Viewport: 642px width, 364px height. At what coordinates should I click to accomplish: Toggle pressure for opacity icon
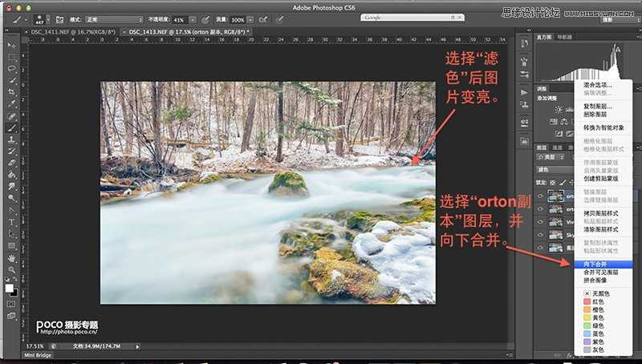point(205,19)
